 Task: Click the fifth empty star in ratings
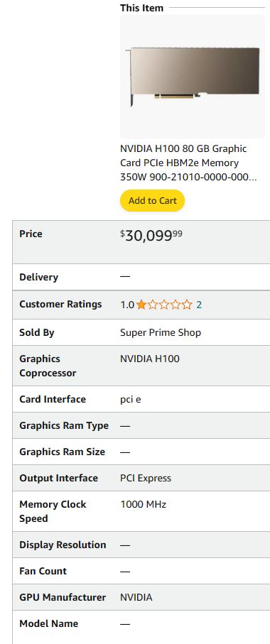[x=187, y=305]
